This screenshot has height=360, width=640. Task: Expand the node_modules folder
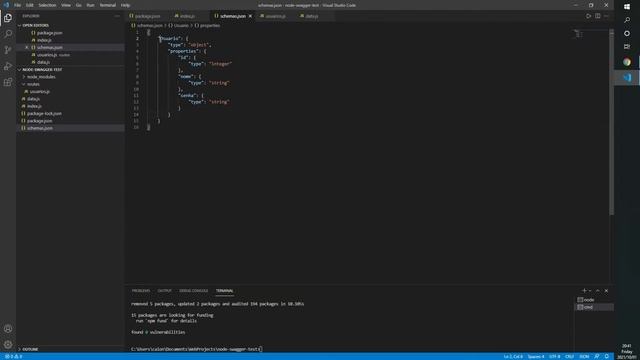coord(41,77)
